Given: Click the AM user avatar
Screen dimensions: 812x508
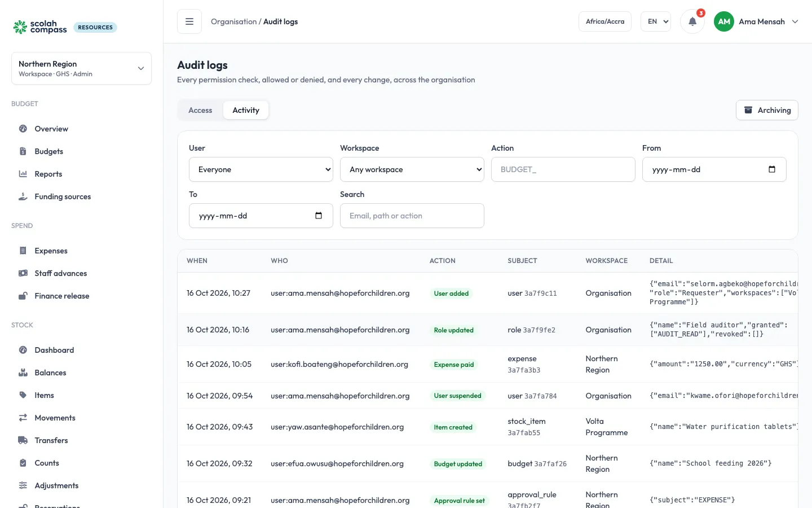Looking at the screenshot, I should click(x=724, y=21).
